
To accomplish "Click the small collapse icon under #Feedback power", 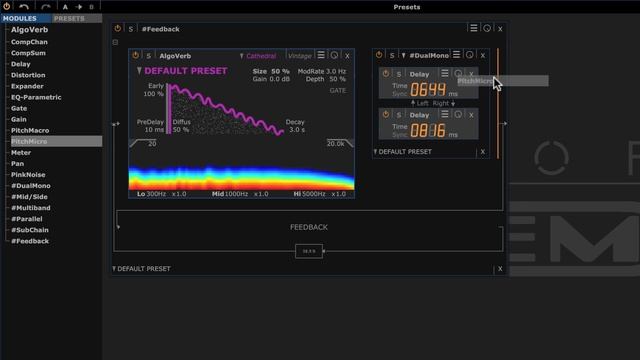I will coord(116,42).
